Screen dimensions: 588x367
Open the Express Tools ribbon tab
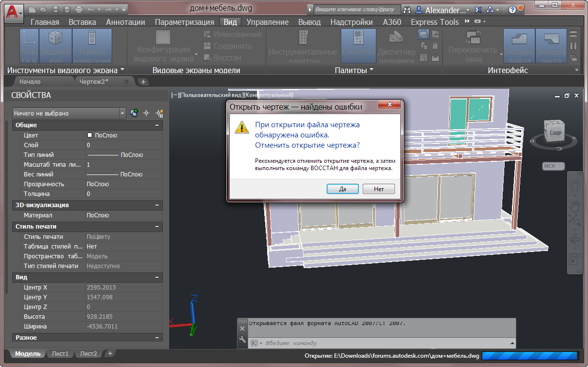pyautogui.click(x=435, y=22)
